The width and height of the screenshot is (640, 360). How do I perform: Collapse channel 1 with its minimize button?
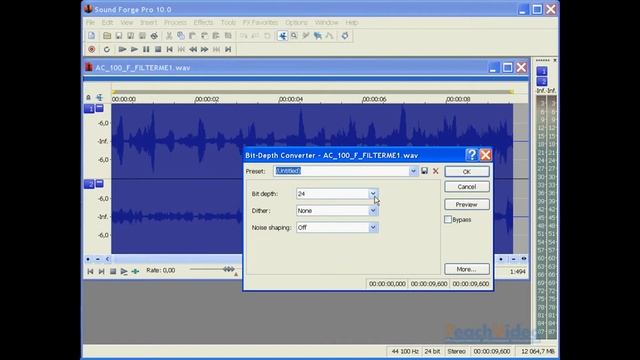pyautogui.click(x=99, y=108)
